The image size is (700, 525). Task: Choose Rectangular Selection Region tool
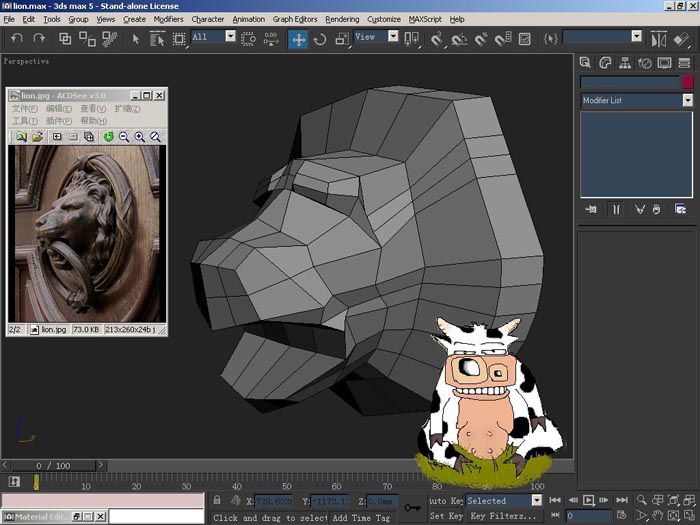point(179,39)
